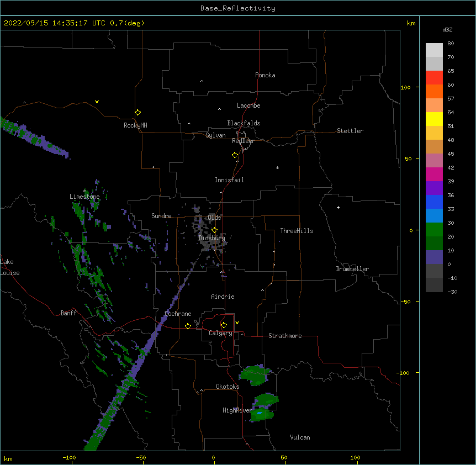Click the light gray 80 dBZ legend swatch
The width and height of the screenshot is (476, 465).
tap(434, 50)
